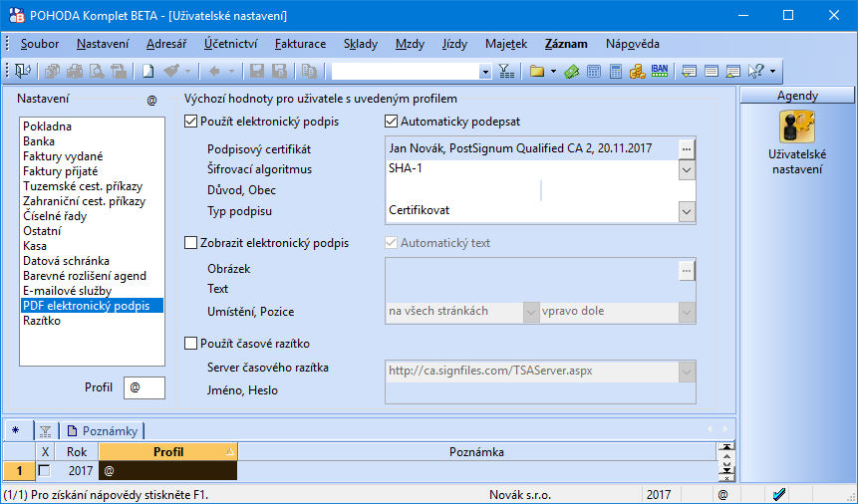Click the gold coins toolbar icon
This screenshot has width=858, height=504.
tap(638, 71)
